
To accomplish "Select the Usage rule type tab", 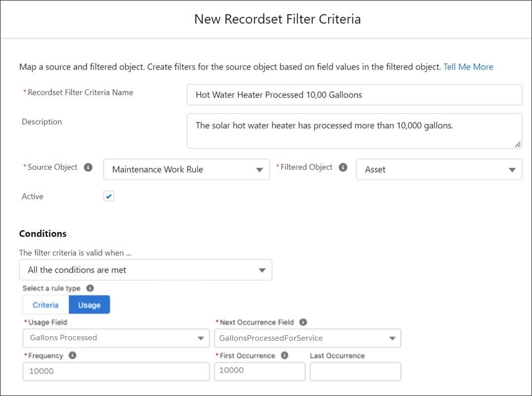I will [89, 305].
